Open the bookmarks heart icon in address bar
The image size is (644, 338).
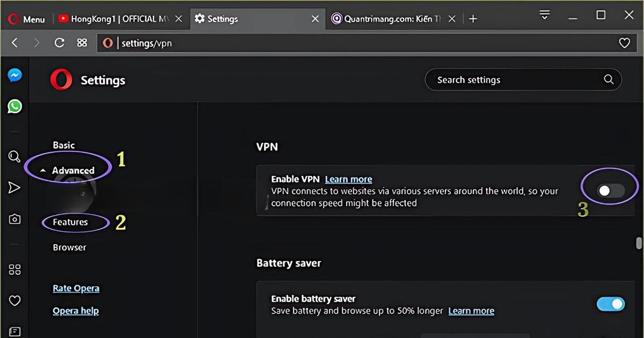[624, 42]
